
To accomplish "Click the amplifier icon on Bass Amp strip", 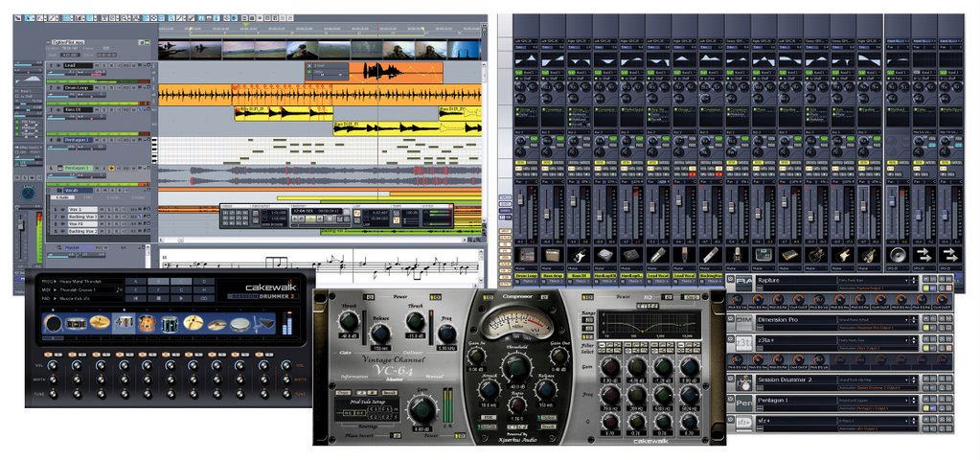I will (552, 254).
